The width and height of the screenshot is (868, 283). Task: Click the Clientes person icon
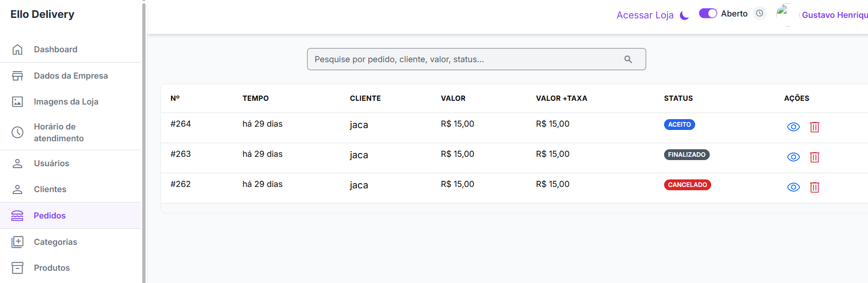click(17, 189)
